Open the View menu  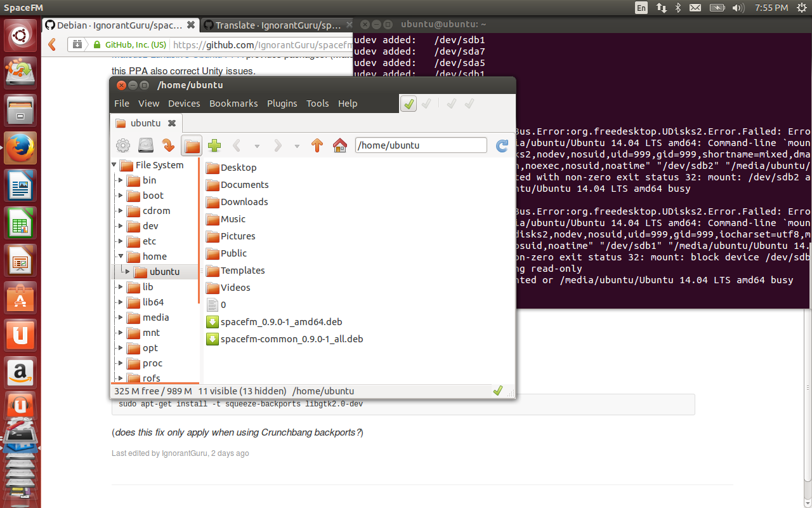pos(149,104)
